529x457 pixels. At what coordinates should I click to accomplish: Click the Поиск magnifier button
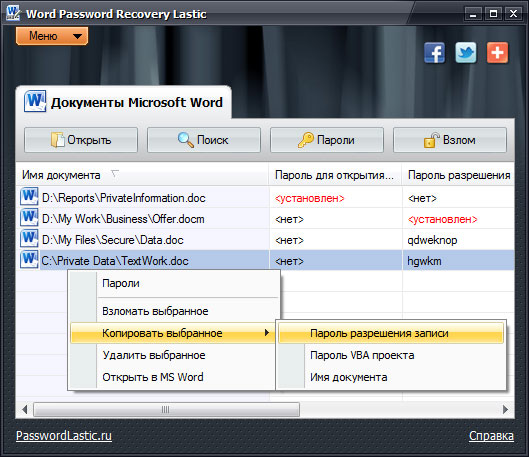pyautogui.click(x=204, y=140)
